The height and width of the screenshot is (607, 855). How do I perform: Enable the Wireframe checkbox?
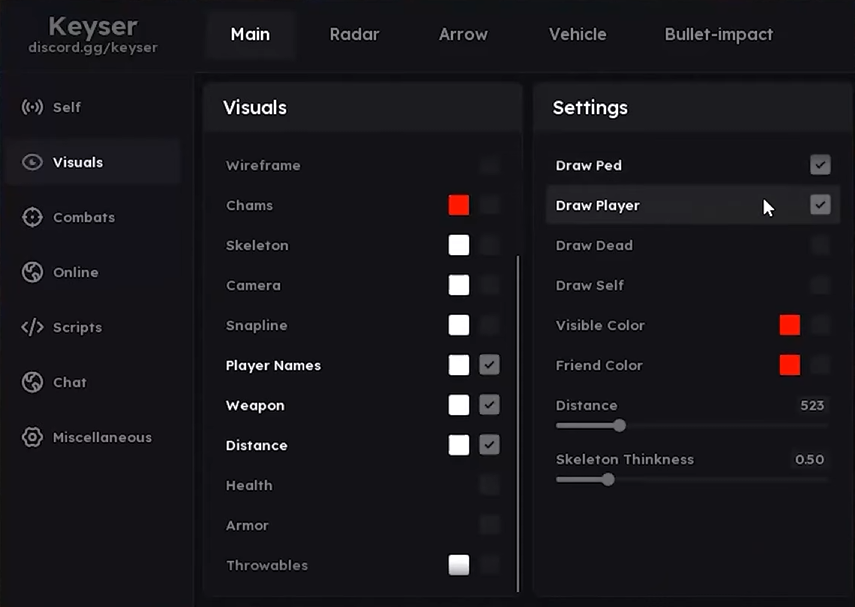tap(489, 165)
